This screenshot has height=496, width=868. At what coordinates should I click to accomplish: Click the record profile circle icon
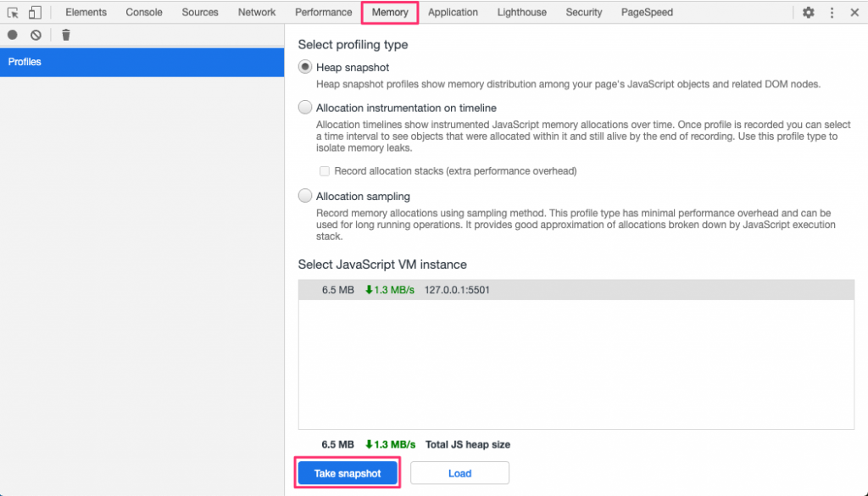[x=12, y=35]
